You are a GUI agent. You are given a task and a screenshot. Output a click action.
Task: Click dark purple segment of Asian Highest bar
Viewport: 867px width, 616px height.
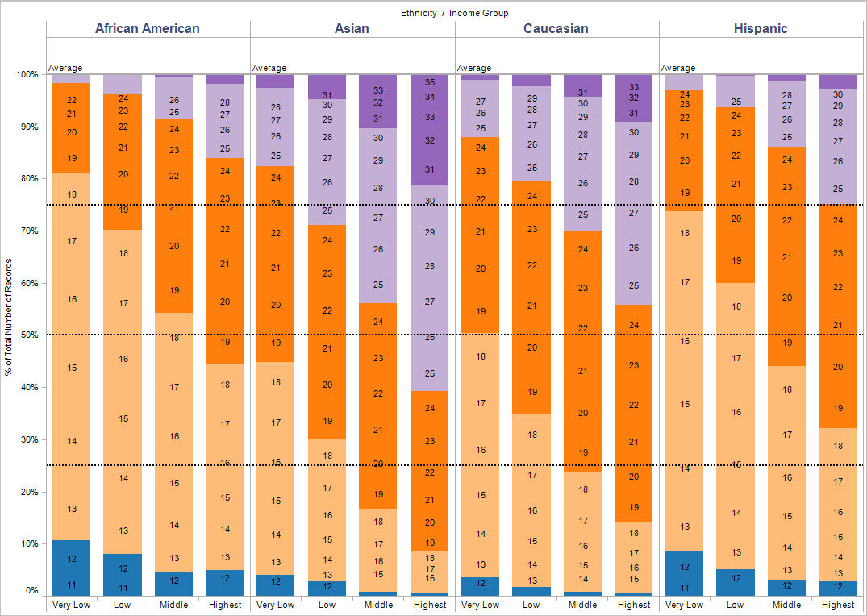(x=429, y=129)
